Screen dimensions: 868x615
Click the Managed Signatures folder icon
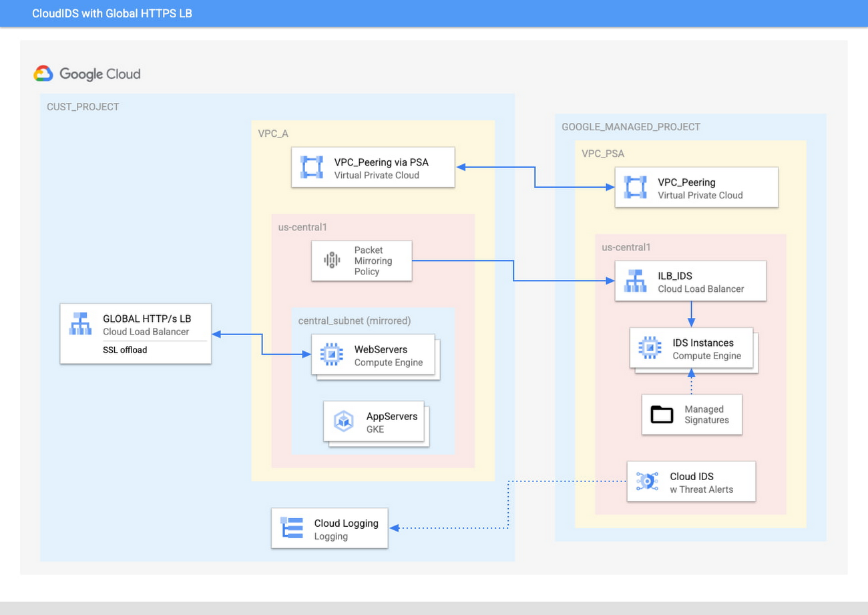pos(662,414)
